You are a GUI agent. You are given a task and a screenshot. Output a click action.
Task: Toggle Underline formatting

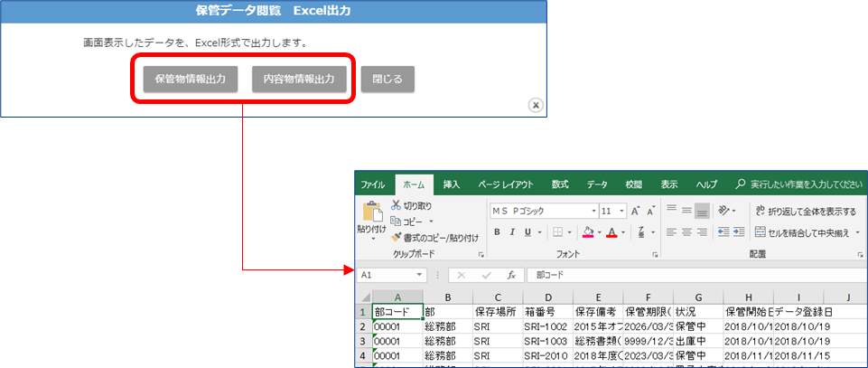[529, 232]
